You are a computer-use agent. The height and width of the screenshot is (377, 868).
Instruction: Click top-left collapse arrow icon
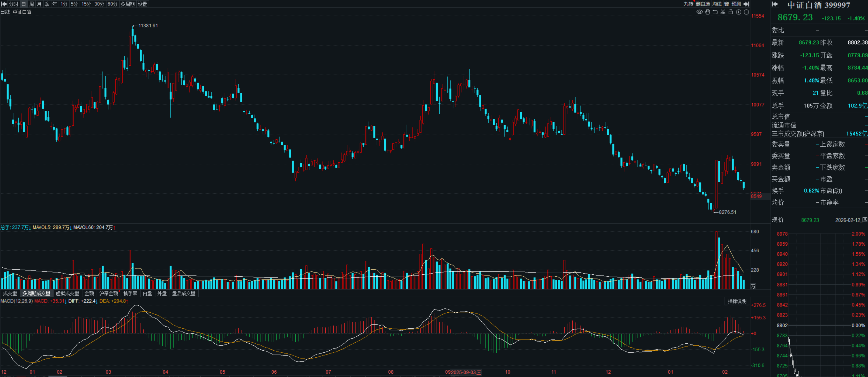[x=4, y=4]
